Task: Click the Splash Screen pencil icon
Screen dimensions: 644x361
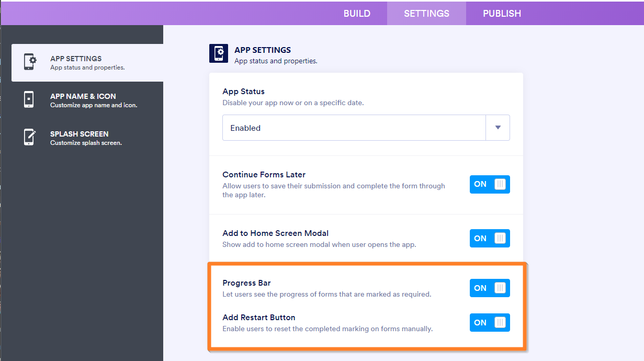Action: click(x=30, y=137)
